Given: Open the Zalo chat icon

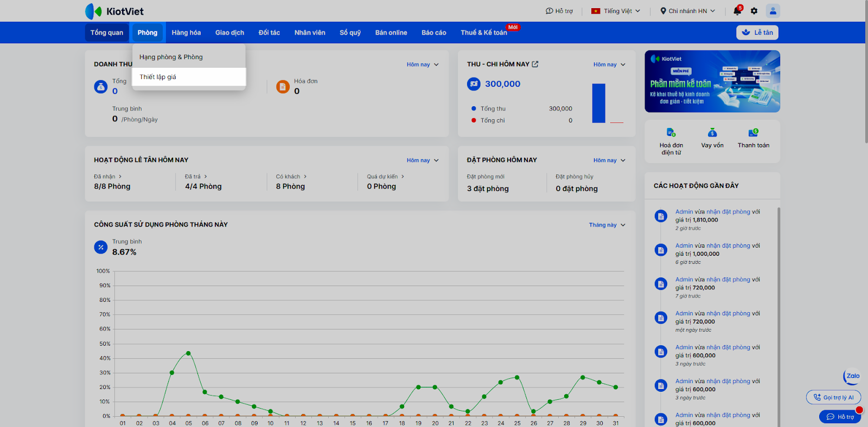Looking at the screenshot, I should (x=852, y=376).
